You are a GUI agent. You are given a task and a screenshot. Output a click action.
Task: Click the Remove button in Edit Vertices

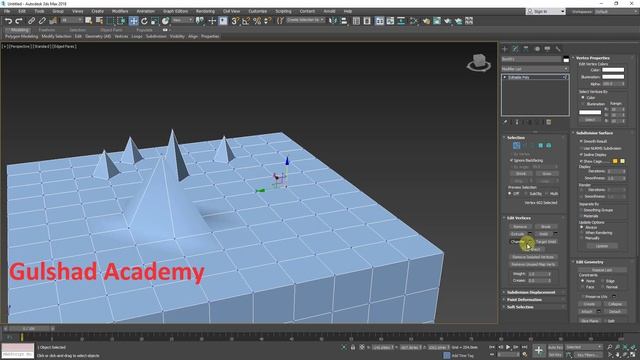520,227
